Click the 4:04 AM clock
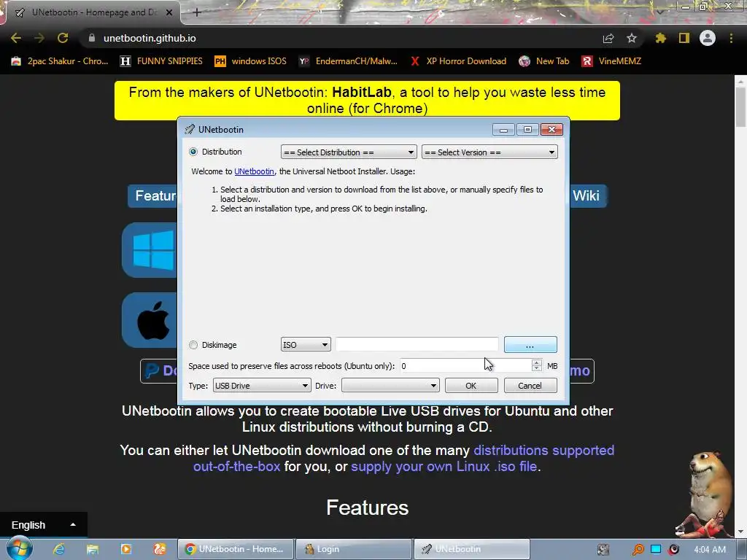This screenshot has width=747, height=560. click(x=710, y=550)
